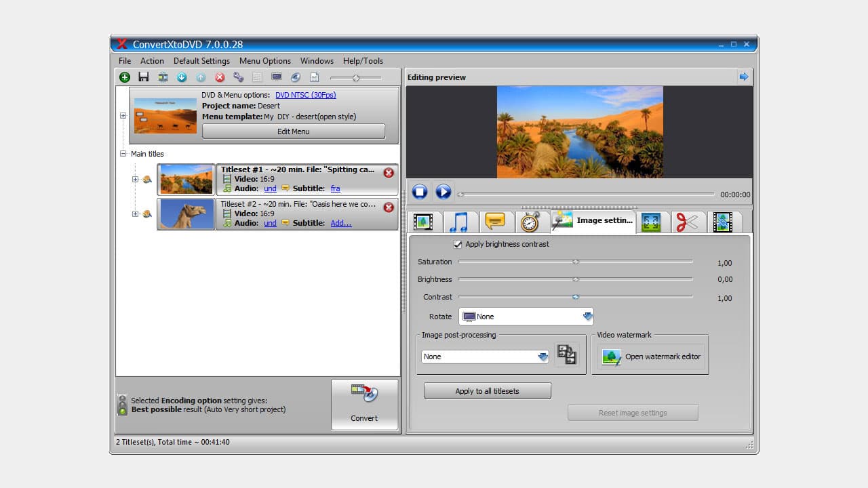The image size is (868, 488).
Task: Select the scissors cut tab icon
Action: (x=688, y=222)
